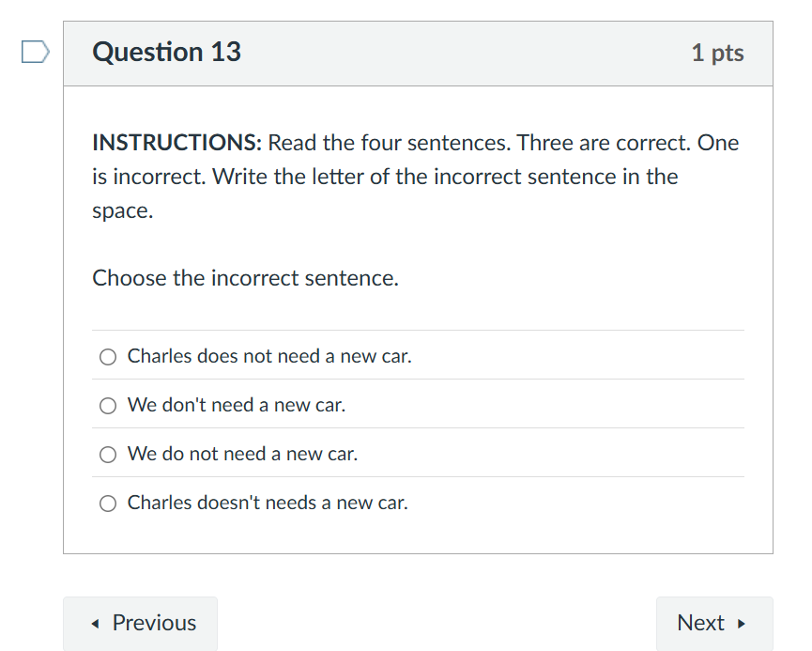Click the "Question 13" heading

(x=166, y=53)
